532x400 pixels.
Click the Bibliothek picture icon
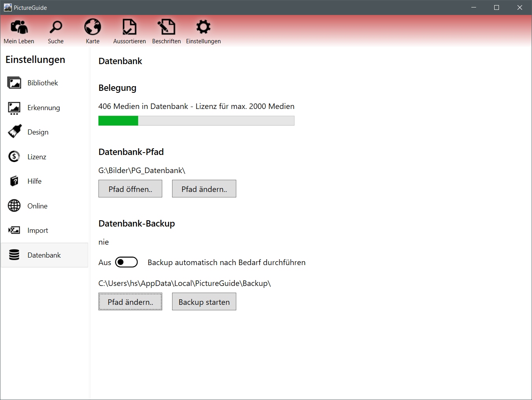tap(14, 83)
